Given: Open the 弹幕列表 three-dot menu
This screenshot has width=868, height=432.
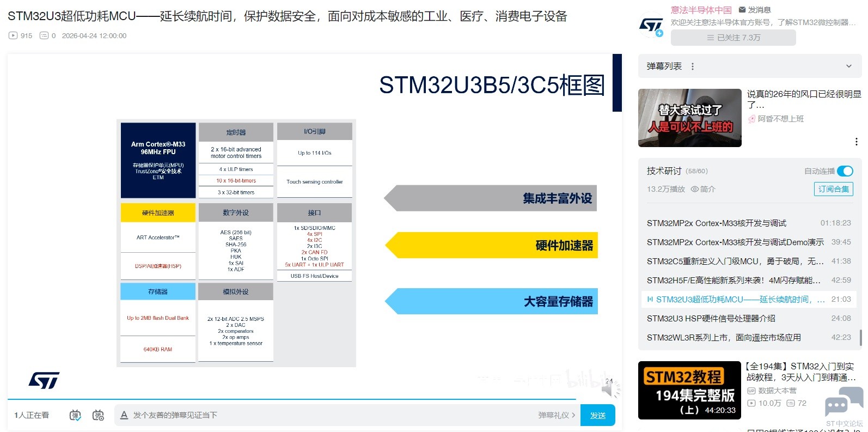Looking at the screenshot, I should click(693, 66).
